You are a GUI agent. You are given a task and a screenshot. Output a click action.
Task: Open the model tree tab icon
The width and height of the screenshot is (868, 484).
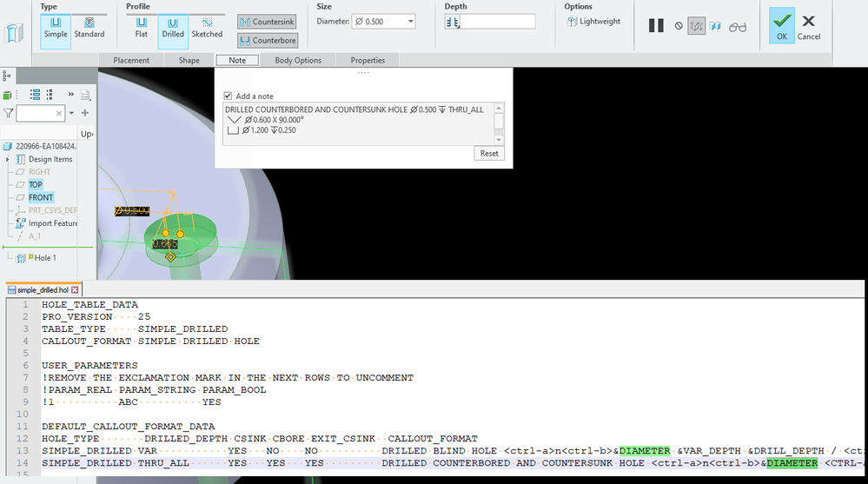[x=7, y=76]
